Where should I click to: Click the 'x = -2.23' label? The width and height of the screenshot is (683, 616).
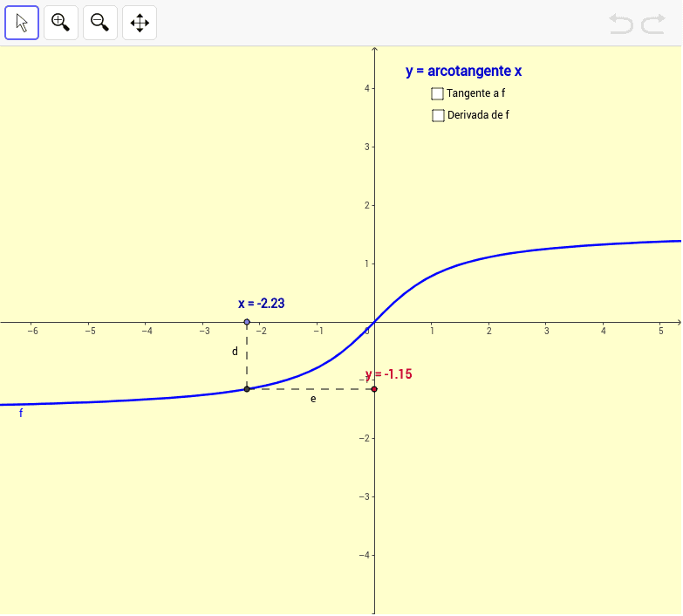click(x=262, y=304)
